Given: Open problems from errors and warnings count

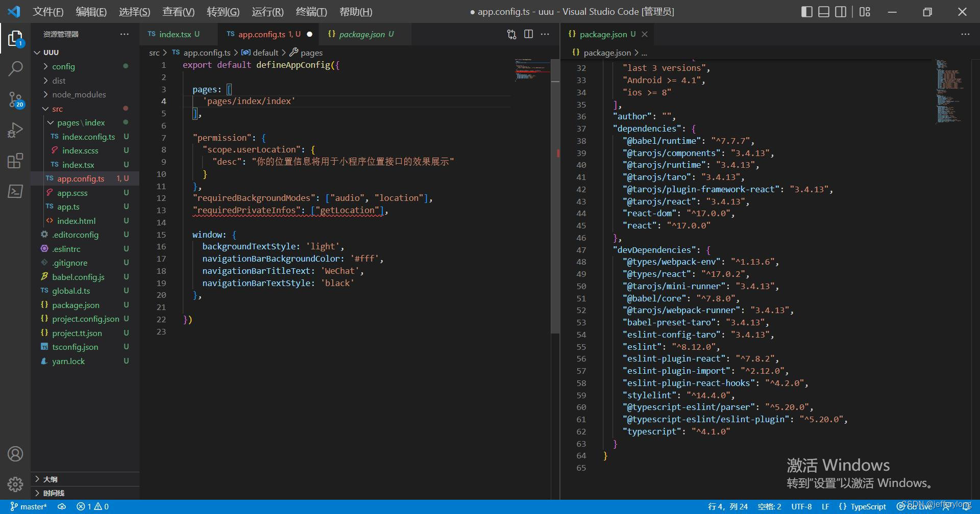Looking at the screenshot, I should (92, 506).
